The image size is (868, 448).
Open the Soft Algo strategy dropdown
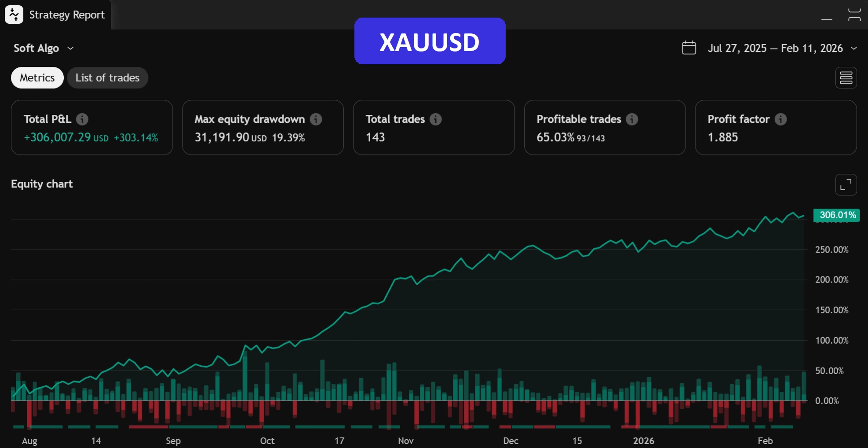point(43,48)
